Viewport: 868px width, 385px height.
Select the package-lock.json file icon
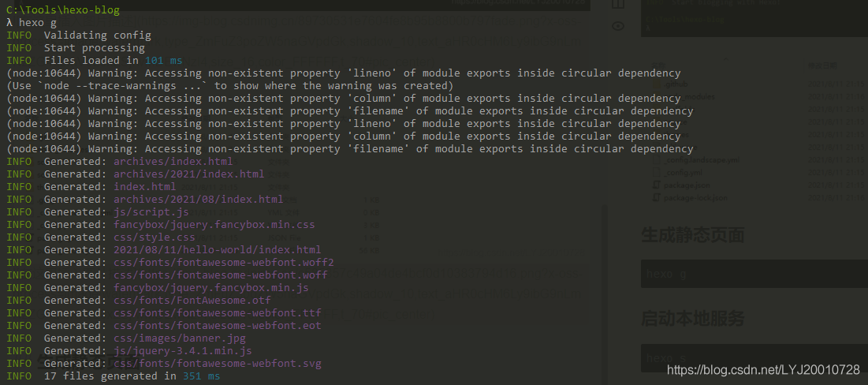(657, 197)
